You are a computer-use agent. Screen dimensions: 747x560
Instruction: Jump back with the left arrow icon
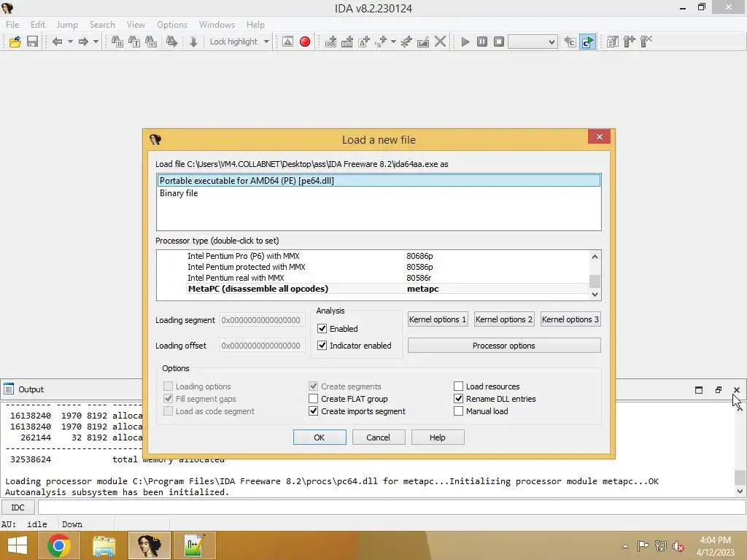pyautogui.click(x=57, y=42)
